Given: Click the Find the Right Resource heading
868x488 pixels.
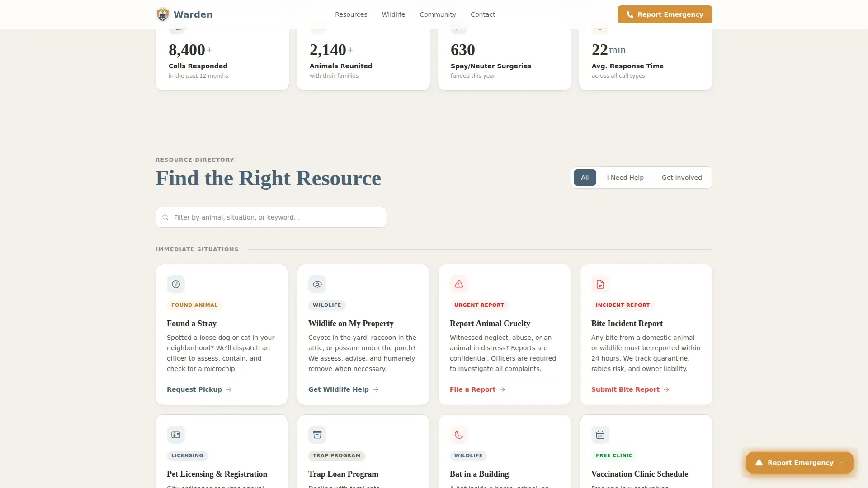Looking at the screenshot, I should (269, 178).
